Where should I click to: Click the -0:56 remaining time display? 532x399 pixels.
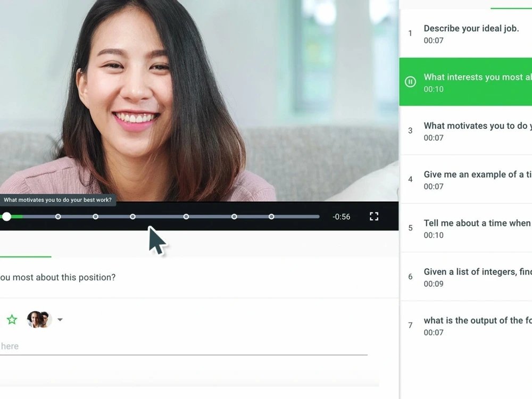point(342,217)
